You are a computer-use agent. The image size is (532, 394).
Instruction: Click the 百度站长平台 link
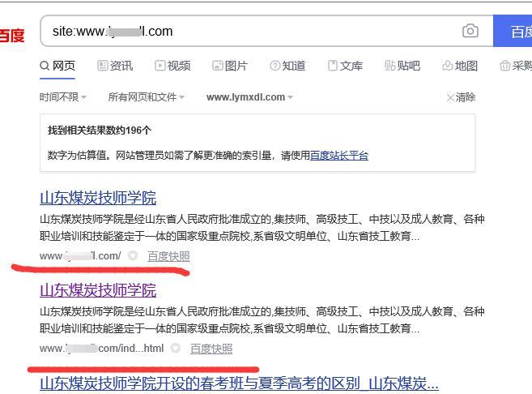click(x=339, y=156)
